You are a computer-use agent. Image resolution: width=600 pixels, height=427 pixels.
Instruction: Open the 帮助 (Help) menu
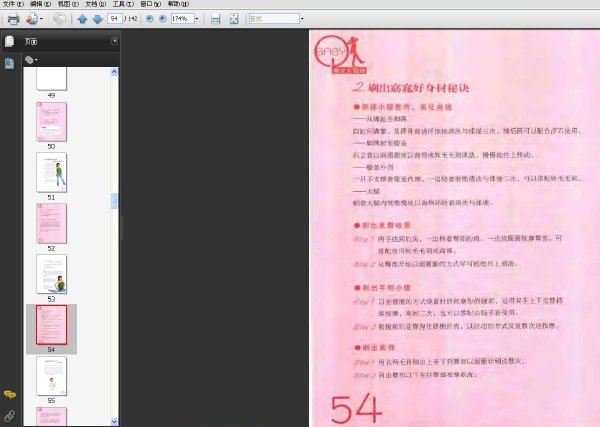point(178,4)
